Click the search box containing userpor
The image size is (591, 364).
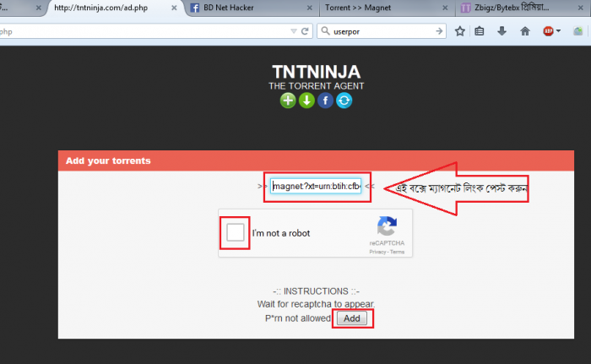(x=382, y=31)
